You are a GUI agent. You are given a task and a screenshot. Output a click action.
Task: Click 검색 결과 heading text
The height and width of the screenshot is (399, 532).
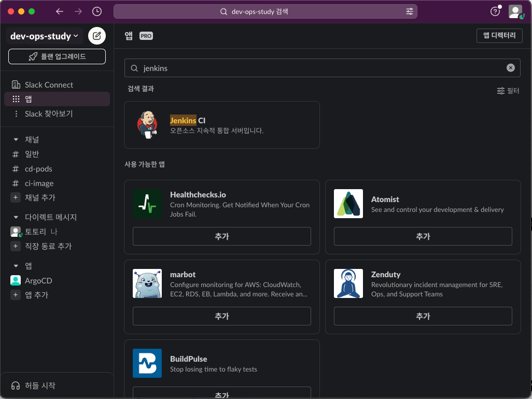[x=141, y=89]
